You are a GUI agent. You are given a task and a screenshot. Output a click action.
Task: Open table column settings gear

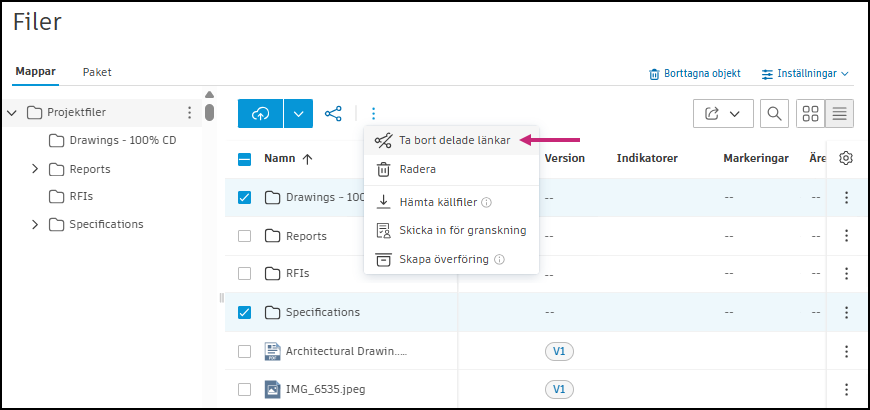point(846,158)
